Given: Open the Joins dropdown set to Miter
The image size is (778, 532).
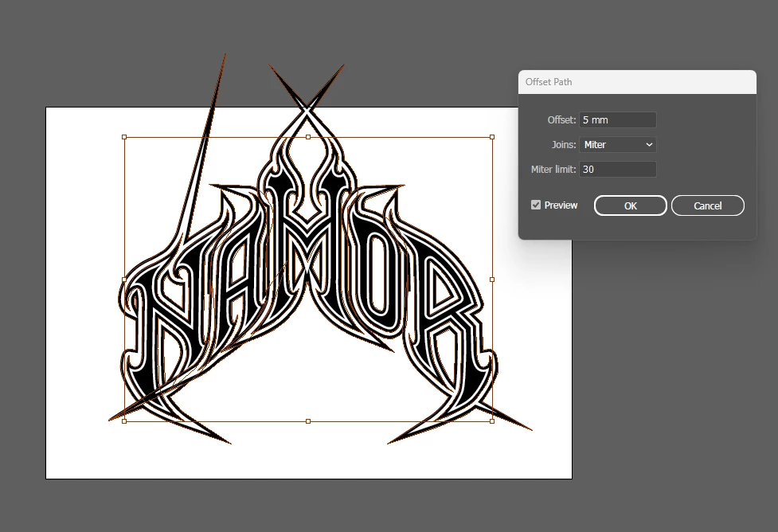Looking at the screenshot, I should pos(618,144).
